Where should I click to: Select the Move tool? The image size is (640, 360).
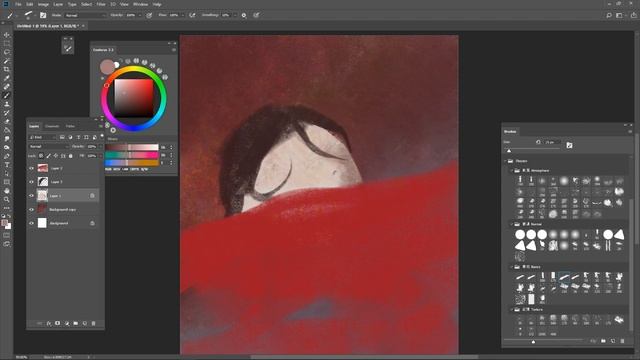(x=7, y=35)
